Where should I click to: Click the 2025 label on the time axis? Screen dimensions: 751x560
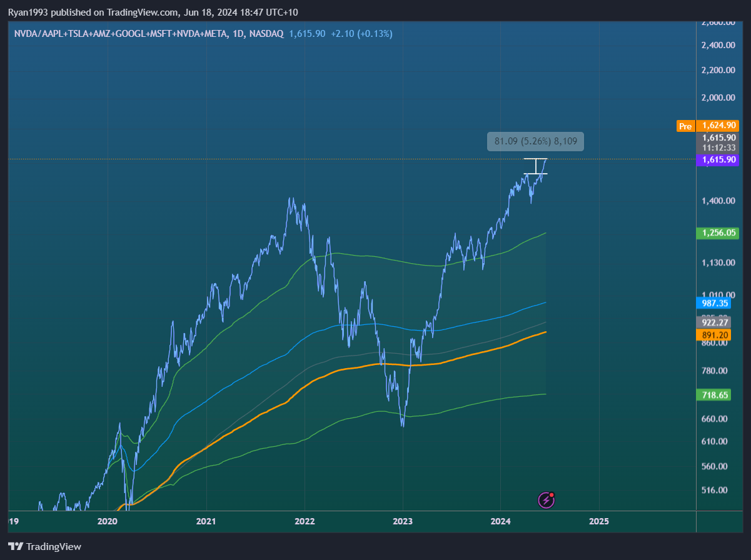(599, 521)
